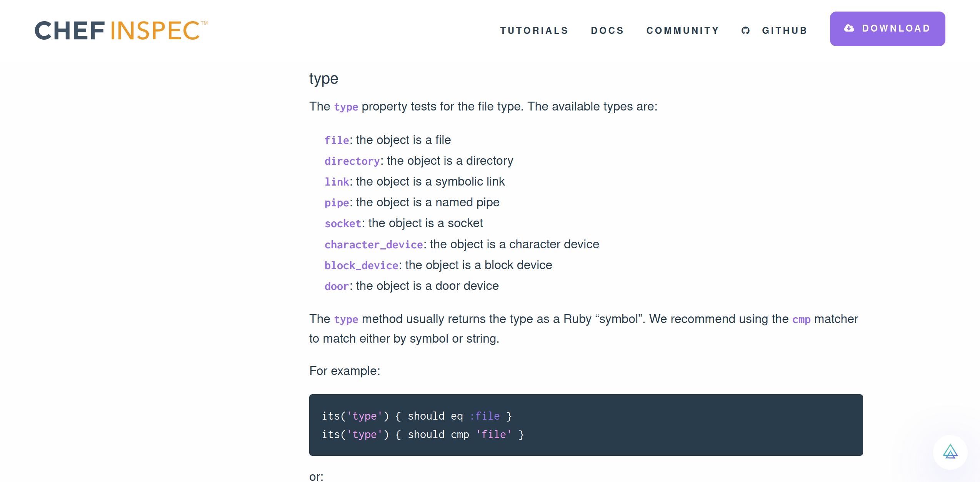Image resolution: width=980 pixels, height=482 pixels.
Task: Click the type heading
Action: point(323,79)
